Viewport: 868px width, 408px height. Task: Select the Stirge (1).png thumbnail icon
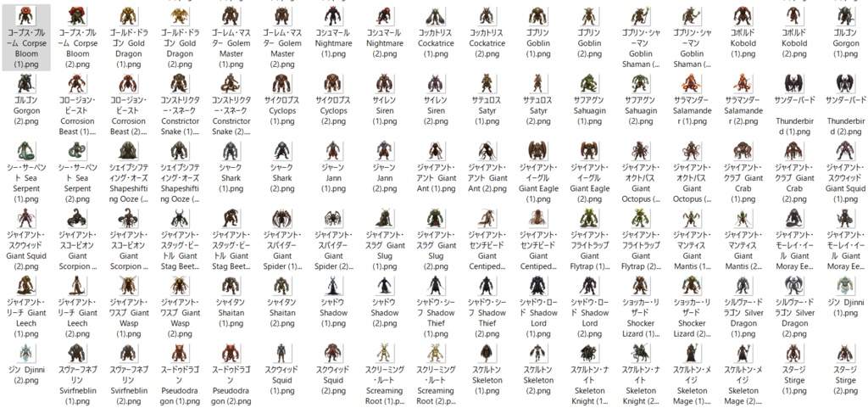(794, 353)
